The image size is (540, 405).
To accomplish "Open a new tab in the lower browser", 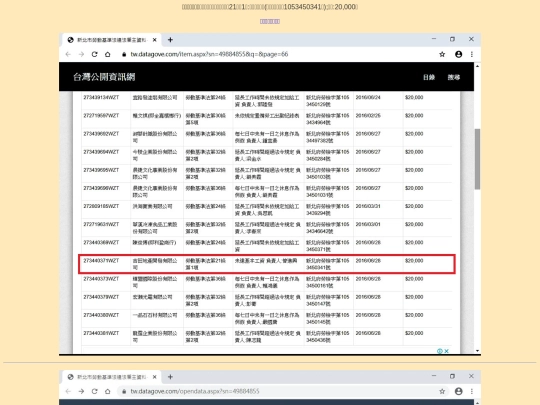I will (x=170, y=377).
